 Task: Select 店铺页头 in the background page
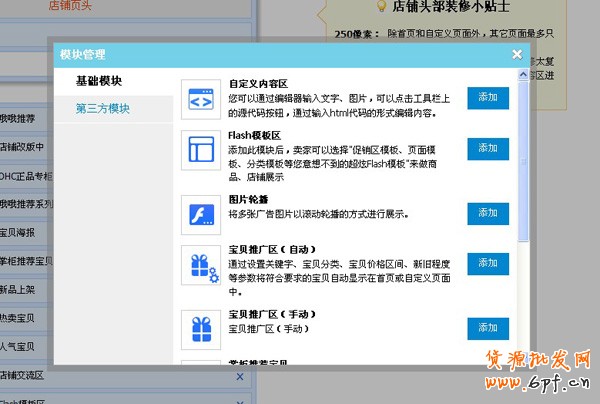tap(70, 6)
